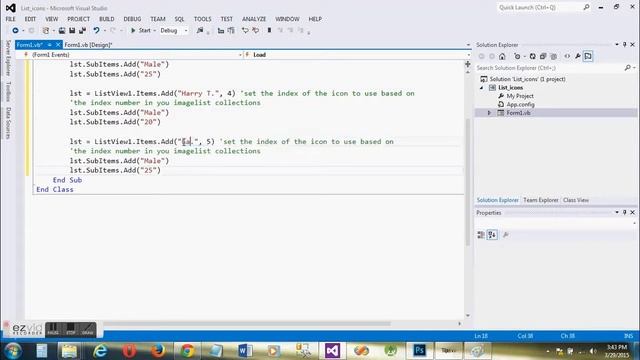
Task: Save the current file with the single-disk icon
Action: click(x=72, y=31)
